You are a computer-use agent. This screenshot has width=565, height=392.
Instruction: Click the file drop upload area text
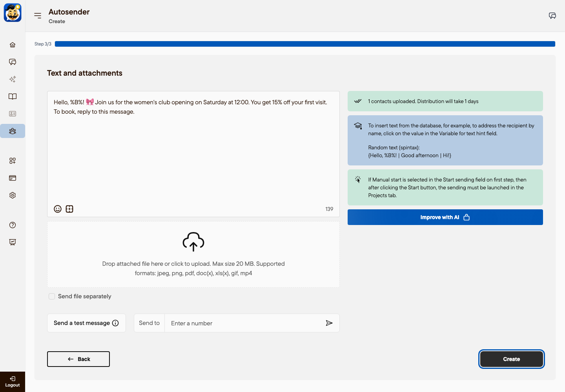[193, 269]
